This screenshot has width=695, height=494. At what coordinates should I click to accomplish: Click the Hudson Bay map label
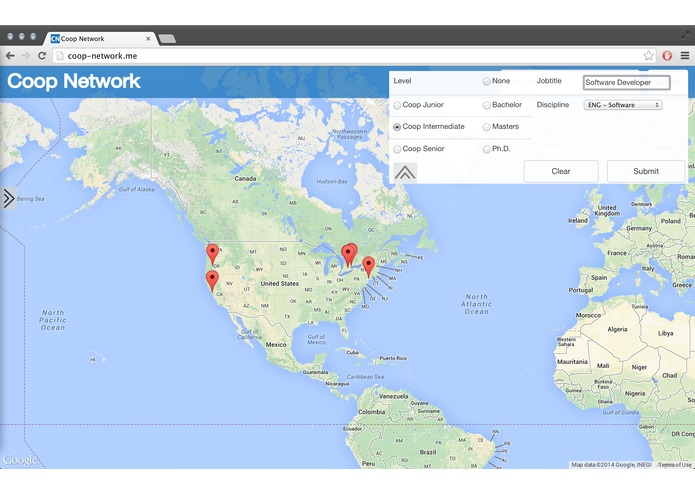coord(332,182)
